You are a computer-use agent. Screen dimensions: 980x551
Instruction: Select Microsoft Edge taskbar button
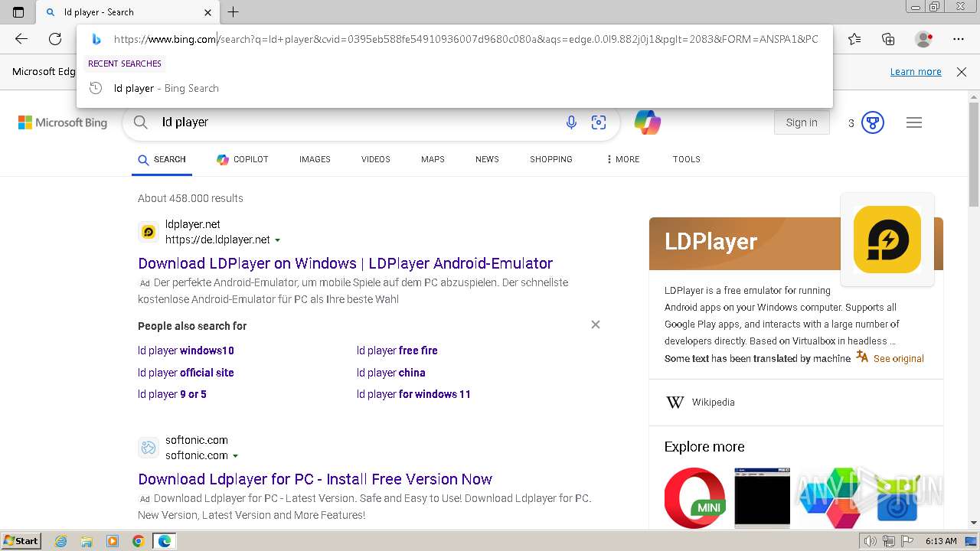click(165, 541)
